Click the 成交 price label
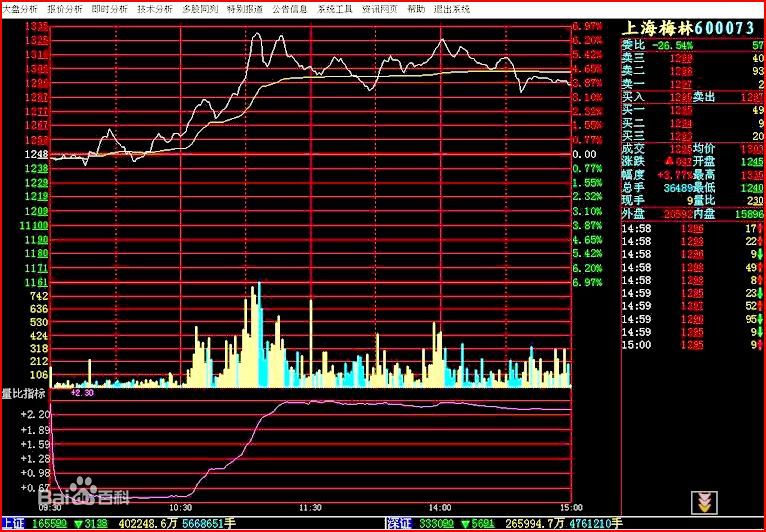This screenshot has height=532, width=766. click(x=634, y=149)
